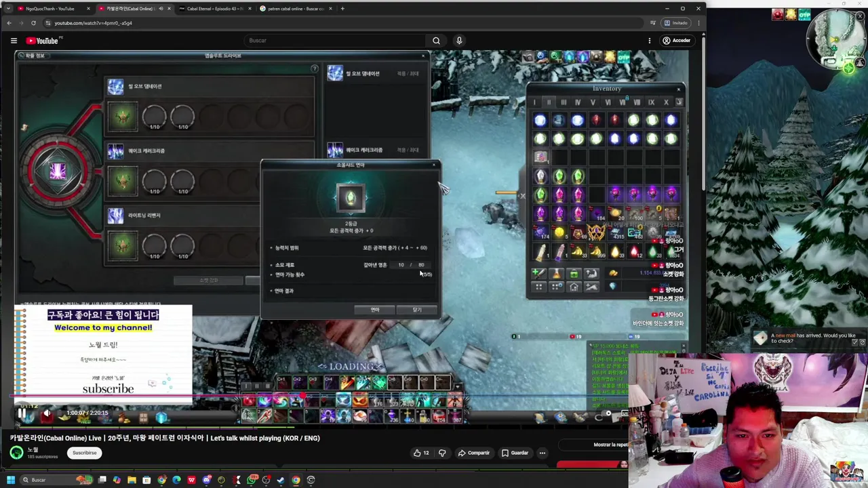Select the yellow coin item in Inventory
This screenshot has height=488, width=868.
559,232
